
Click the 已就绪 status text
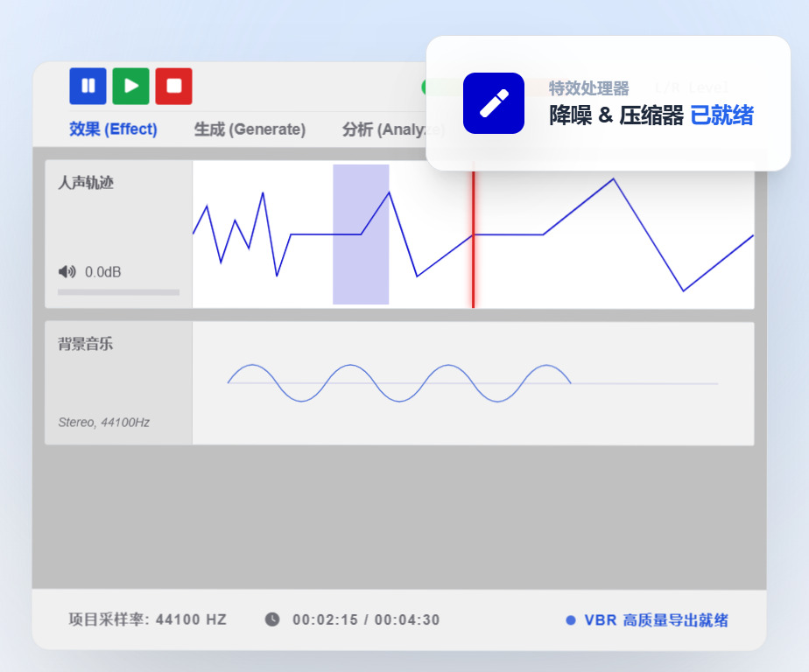(721, 115)
